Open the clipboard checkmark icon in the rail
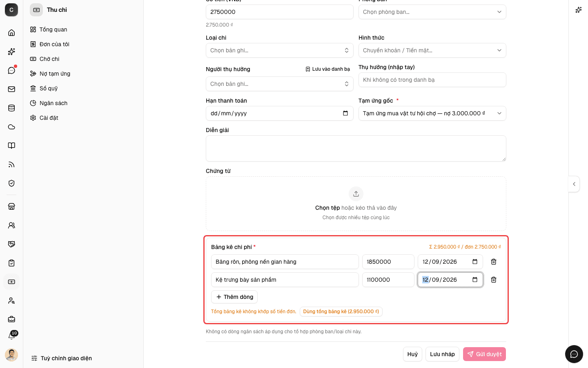Screen dimensions: 588x368 point(11,263)
